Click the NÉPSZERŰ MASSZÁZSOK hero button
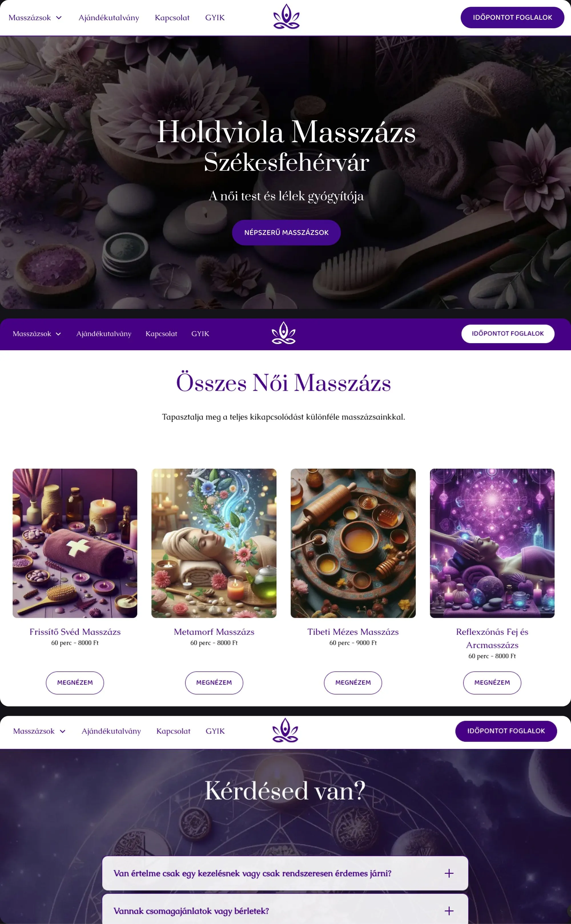571x924 pixels. [x=286, y=233]
